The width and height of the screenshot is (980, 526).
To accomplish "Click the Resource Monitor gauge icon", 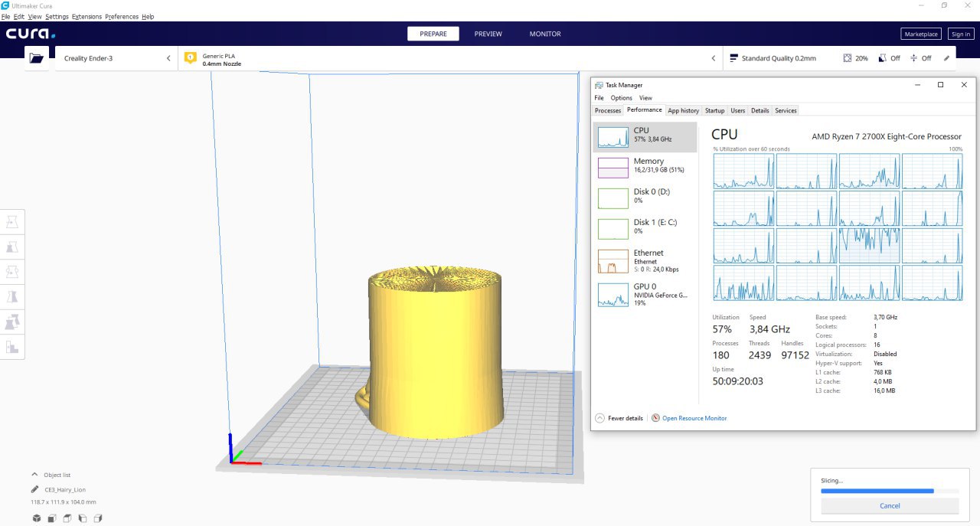I will click(655, 418).
